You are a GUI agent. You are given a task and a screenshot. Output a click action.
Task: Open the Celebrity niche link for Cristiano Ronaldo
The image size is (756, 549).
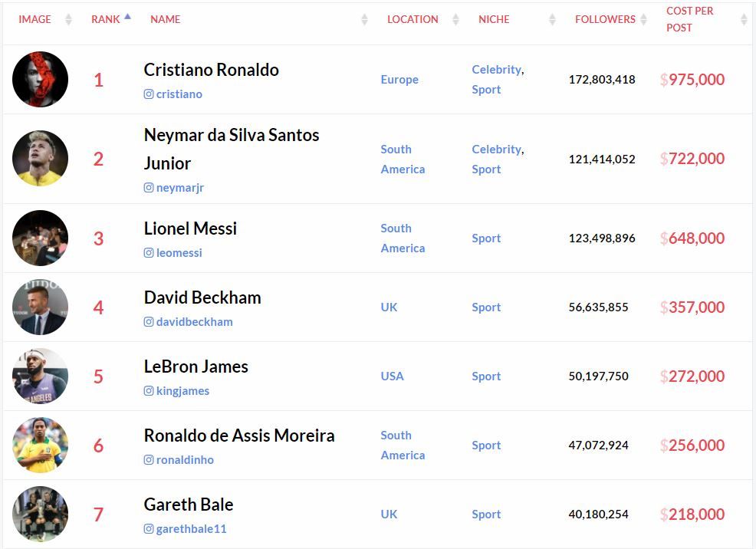(495, 69)
